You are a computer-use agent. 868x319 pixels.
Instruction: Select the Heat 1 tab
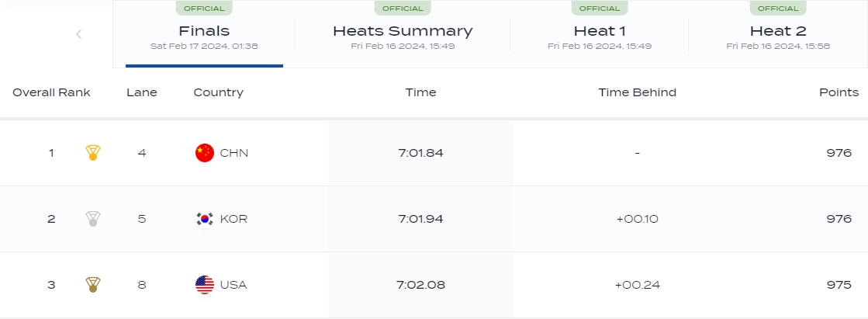[600, 36]
